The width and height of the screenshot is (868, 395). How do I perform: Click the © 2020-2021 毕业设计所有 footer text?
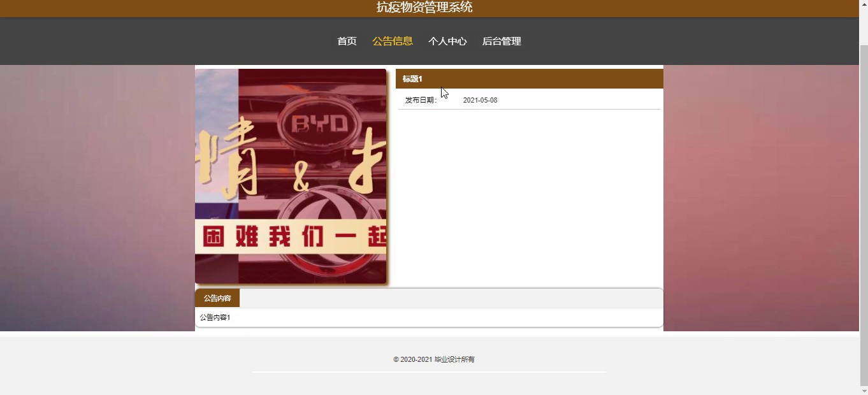[434, 359]
